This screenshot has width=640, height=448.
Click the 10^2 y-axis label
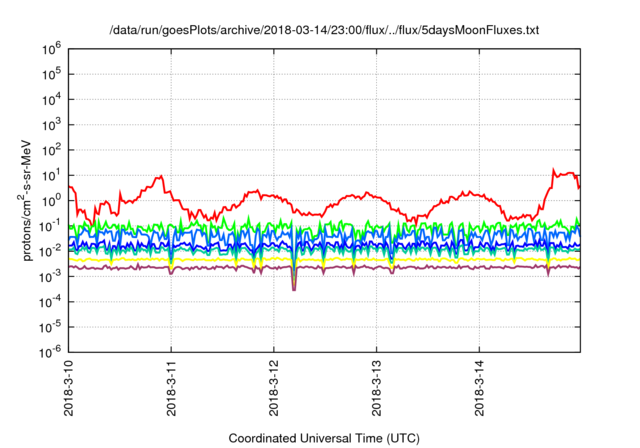[51, 151]
